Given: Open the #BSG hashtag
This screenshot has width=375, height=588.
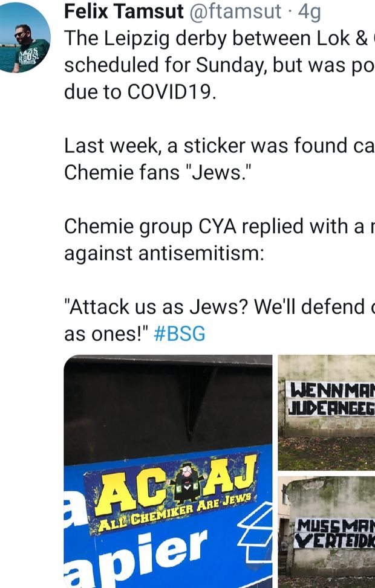Looking at the screenshot, I should 180,334.
